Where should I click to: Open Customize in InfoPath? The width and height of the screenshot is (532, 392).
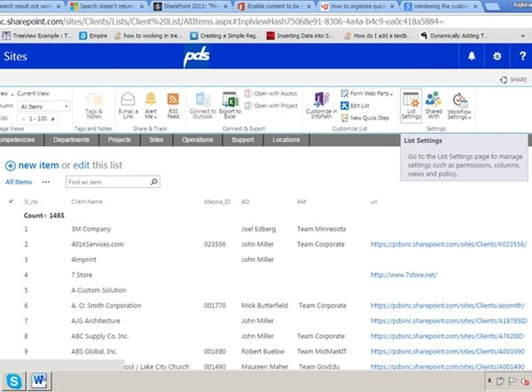321,106
